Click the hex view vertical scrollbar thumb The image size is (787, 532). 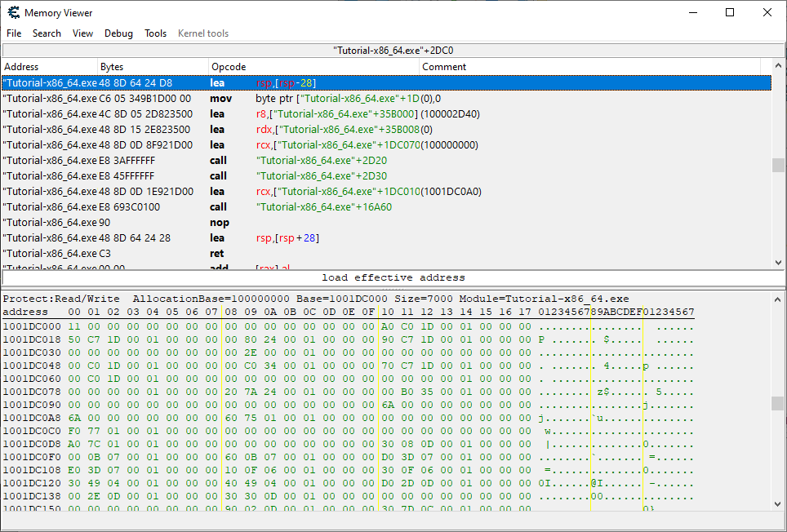[x=778, y=404]
